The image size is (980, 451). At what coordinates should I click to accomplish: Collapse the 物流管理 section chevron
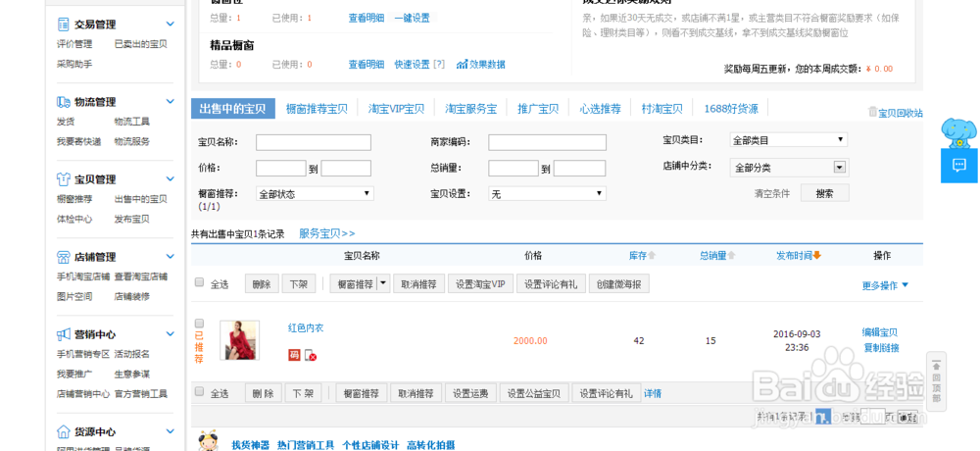[x=170, y=101]
